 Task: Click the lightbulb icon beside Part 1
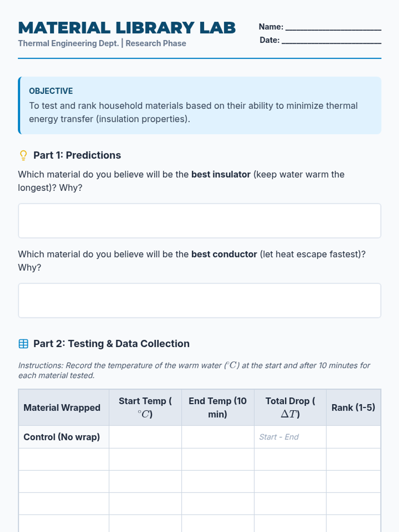23,155
